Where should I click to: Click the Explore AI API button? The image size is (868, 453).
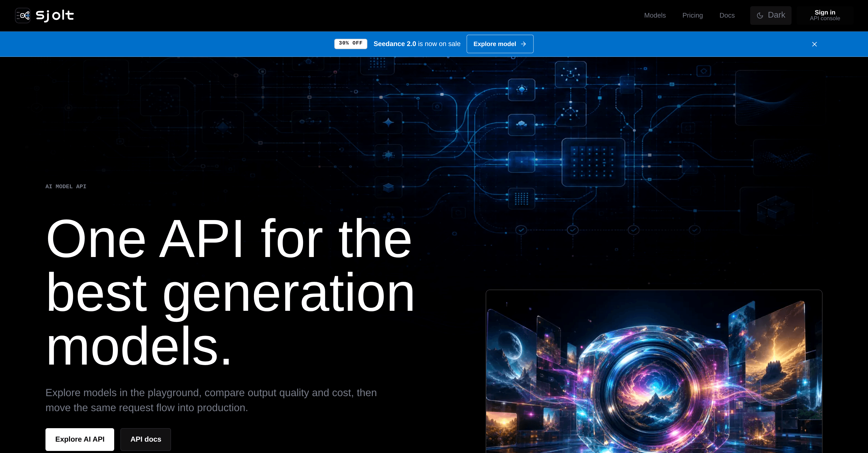point(80,439)
